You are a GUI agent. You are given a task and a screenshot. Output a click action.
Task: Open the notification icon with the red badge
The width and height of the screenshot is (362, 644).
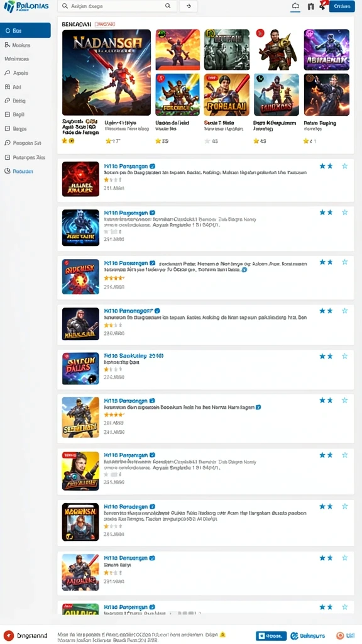[x=322, y=5]
